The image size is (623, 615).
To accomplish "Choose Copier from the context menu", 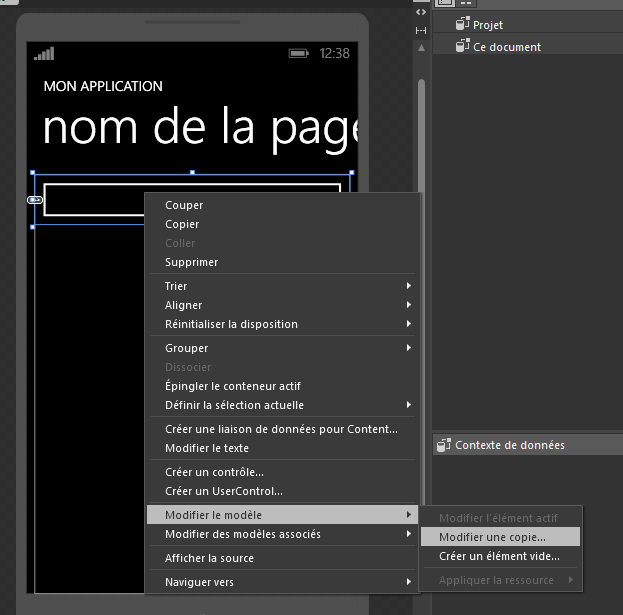I will click(x=283, y=224).
